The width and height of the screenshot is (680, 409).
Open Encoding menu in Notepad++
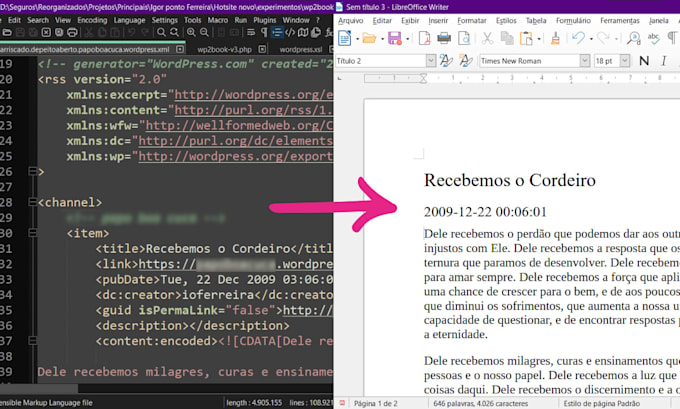tap(92, 20)
